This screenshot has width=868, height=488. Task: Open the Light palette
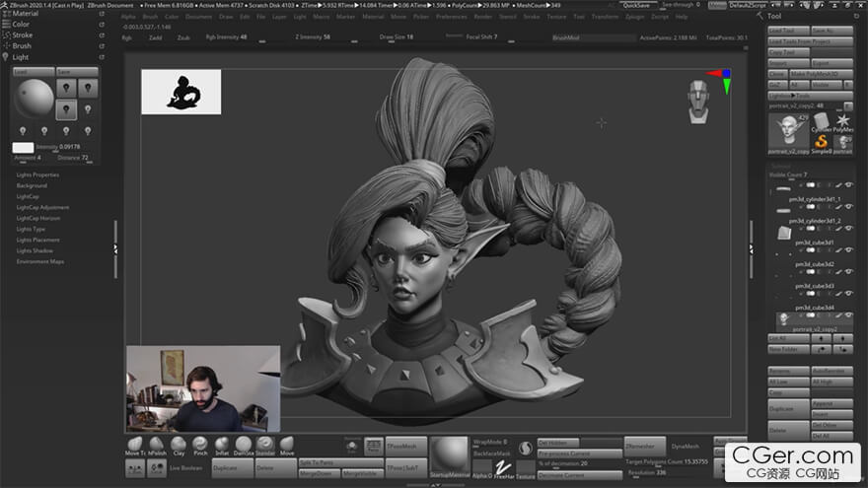tap(20, 57)
